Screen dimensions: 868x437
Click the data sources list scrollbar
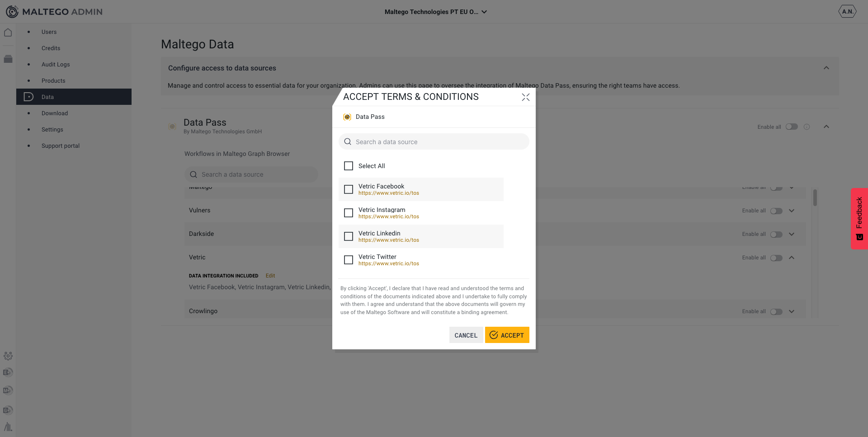(815, 197)
